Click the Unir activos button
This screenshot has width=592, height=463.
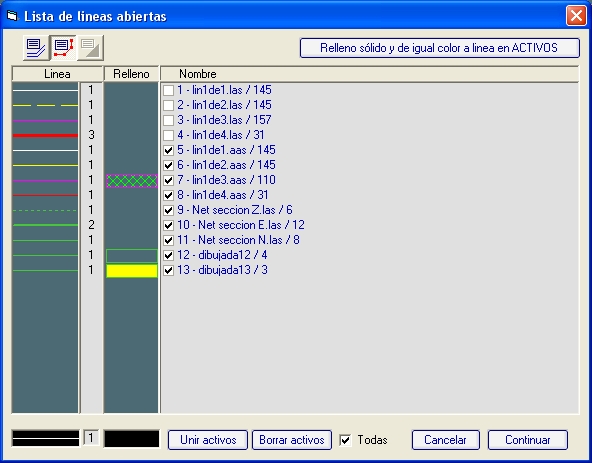pos(208,440)
